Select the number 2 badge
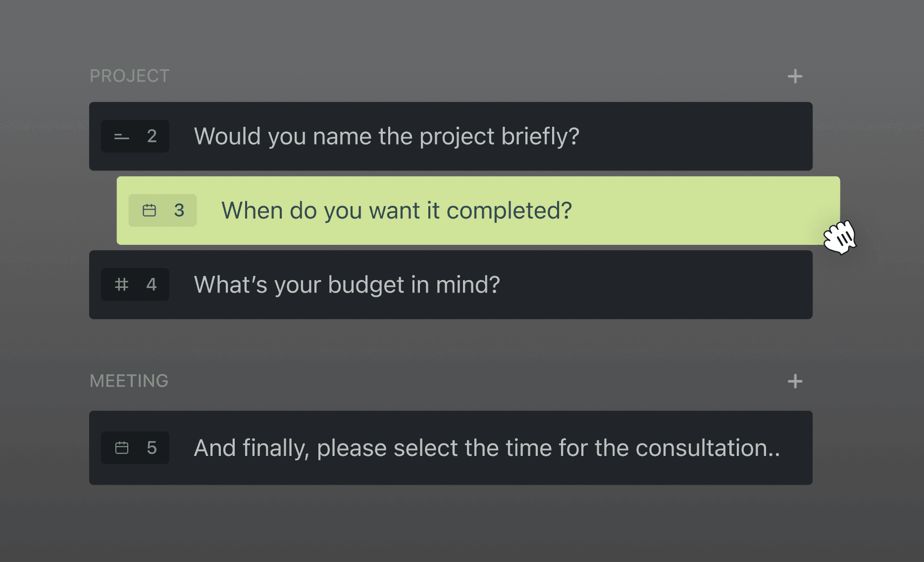 pyautogui.click(x=152, y=136)
